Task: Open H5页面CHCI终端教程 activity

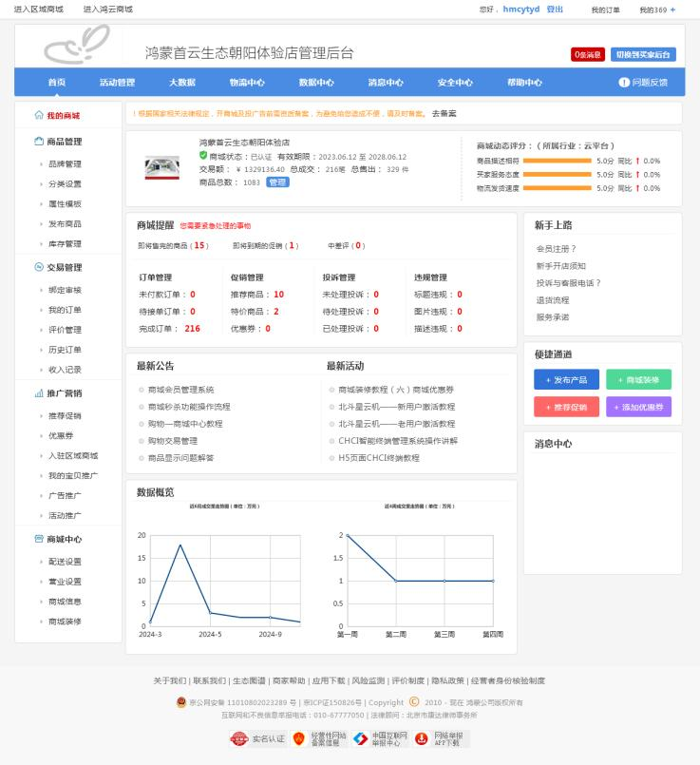Action: pos(379,458)
